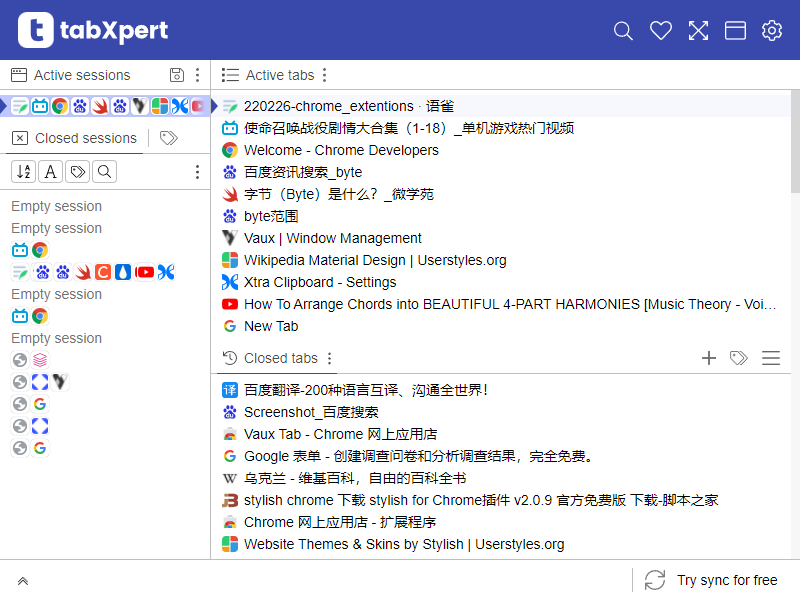Click the layers stack icon in closed sessions
Image resolution: width=800 pixels, height=600 pixels.
point(40,360)
